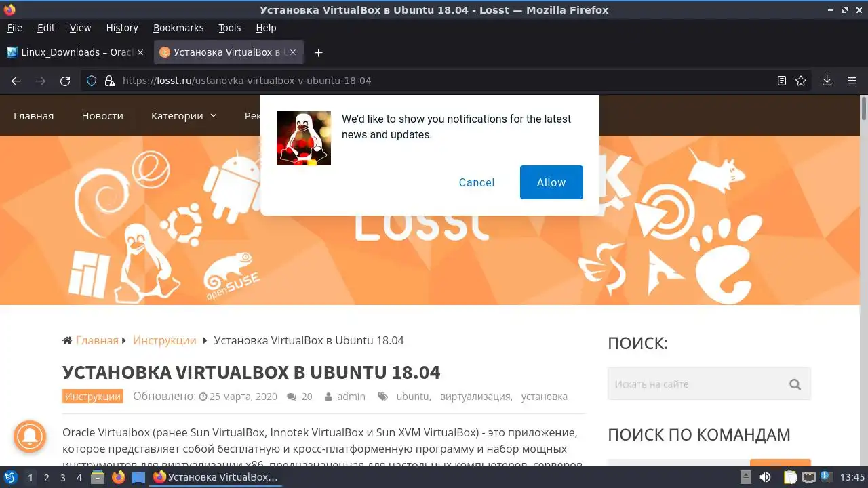This screenshot has height=488, width=868.
Task: Expand the Категории dropdown menu
Action: pos(184,116)
